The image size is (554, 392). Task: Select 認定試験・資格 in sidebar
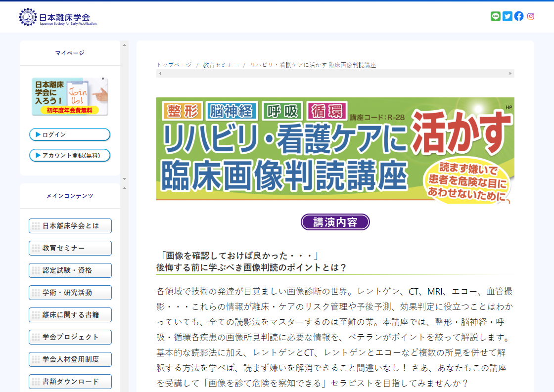pyautogui.click(x=70, y=270)
